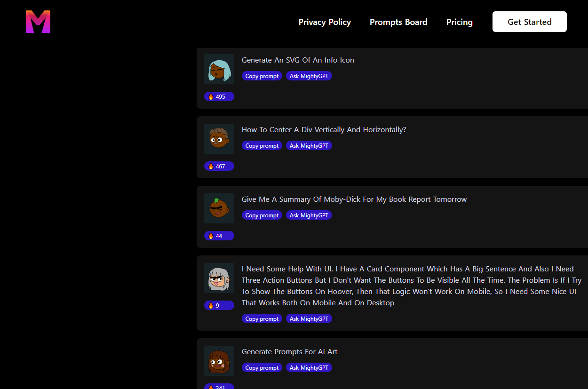588x389 pixels.
Task: Click avatar beside Moby-Dick summary prompt
Action: [219, 208]
